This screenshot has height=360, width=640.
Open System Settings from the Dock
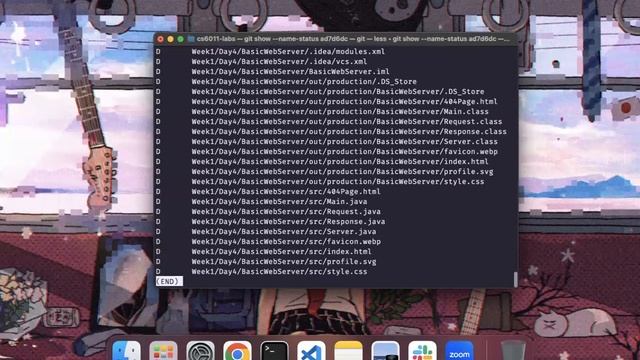pyautogui.click(x=200, y=351)
